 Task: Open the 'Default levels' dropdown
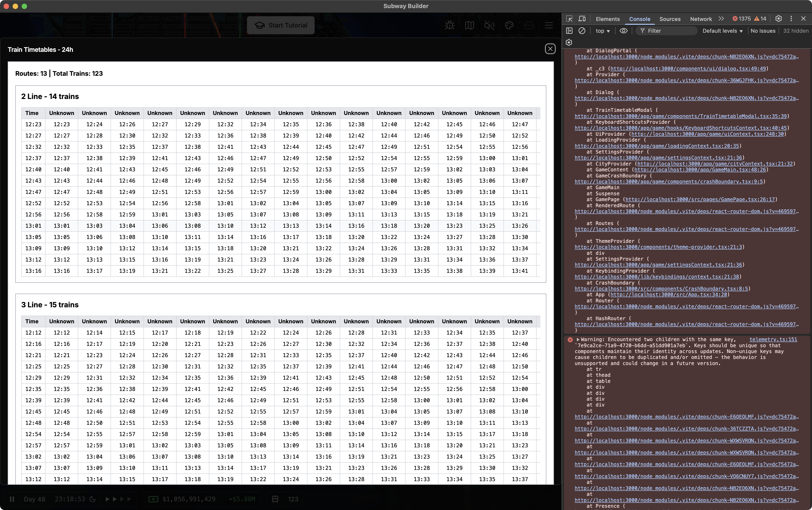pyautogui.click(x=722, y=31)
